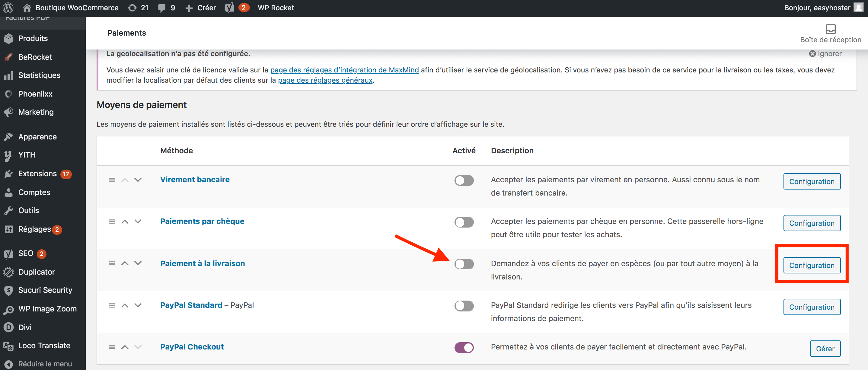Enable the Paiements par chèque toggle

click(x=464, y=222)
